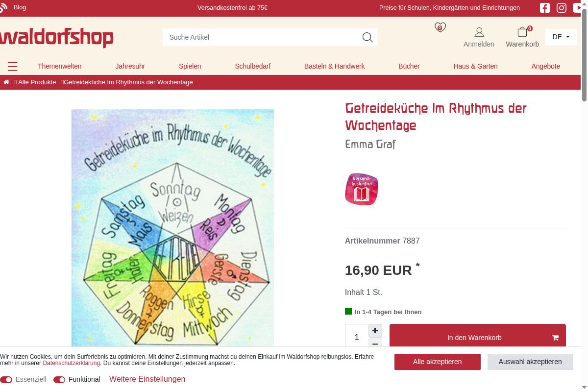Open the Warenkorb shopping bag icon
This screenshot has height=392, width=588.
point(522,32)
